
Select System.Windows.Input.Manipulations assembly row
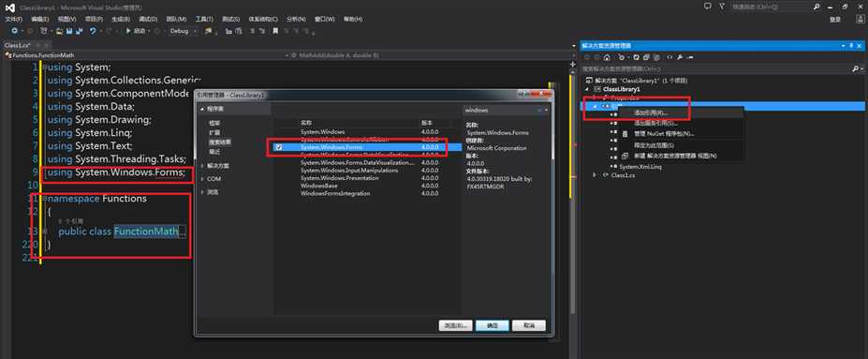pos(367,171)
